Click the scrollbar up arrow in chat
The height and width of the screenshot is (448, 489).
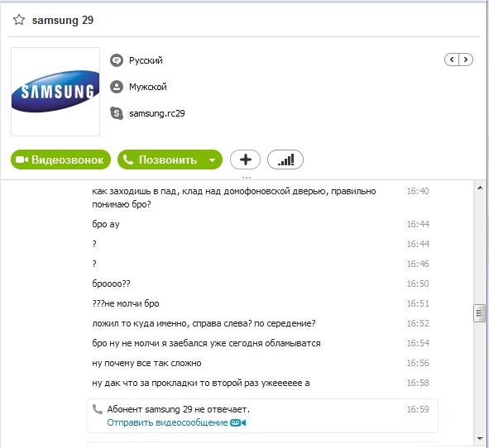click(x=480, y=188)
